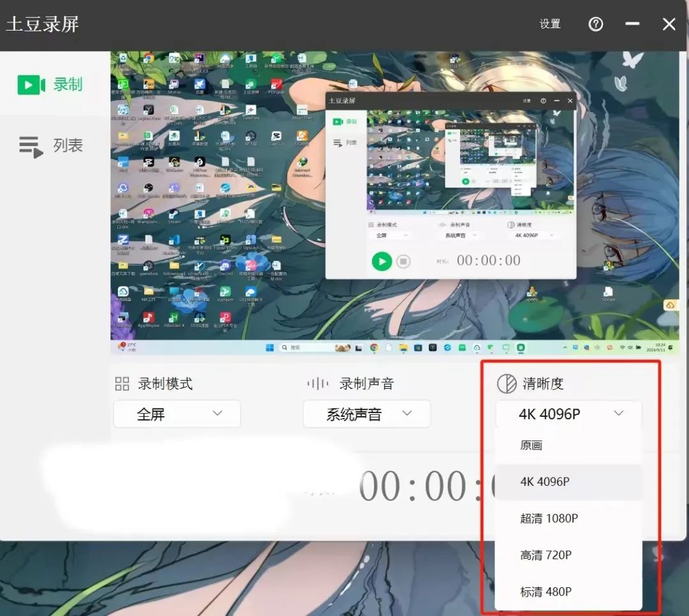Select 标清 480P quality option
Screen dimensions: 689x616
[x=568, y=592]
